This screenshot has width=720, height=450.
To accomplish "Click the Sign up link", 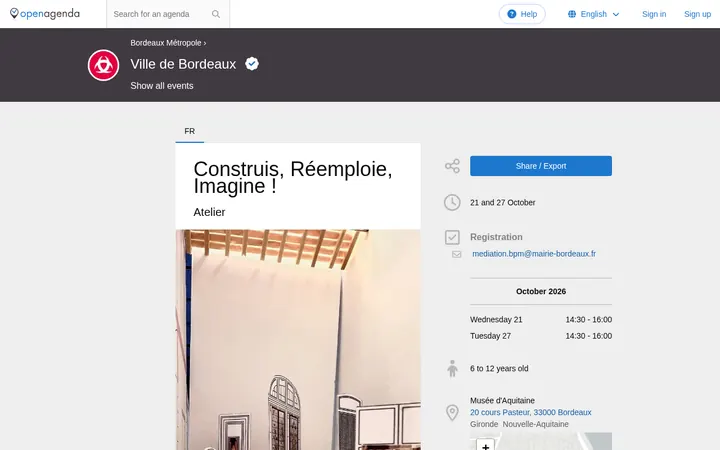I will [x=697, y=14].
